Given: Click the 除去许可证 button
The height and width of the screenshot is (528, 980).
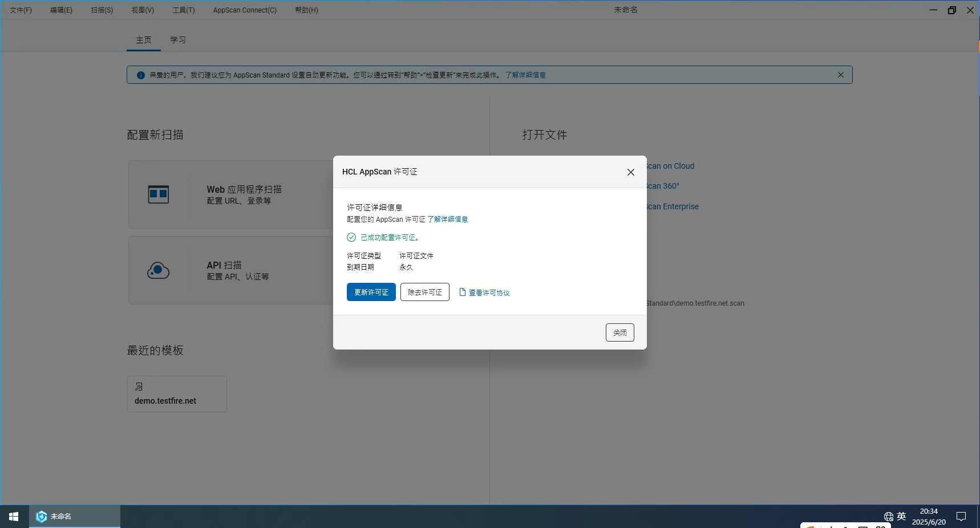Looking at the screenshot, I should [x=425, y=292].
